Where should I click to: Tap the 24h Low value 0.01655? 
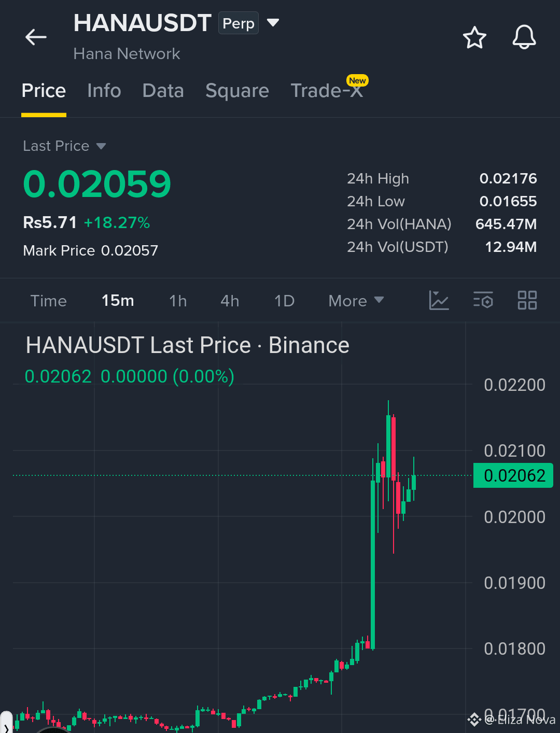click(x=508, y=202)
